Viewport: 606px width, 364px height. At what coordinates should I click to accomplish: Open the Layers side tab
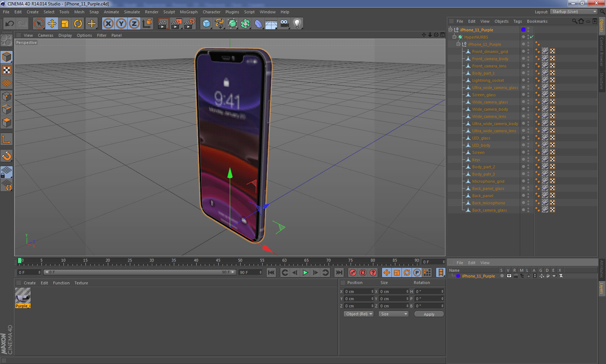601,289
